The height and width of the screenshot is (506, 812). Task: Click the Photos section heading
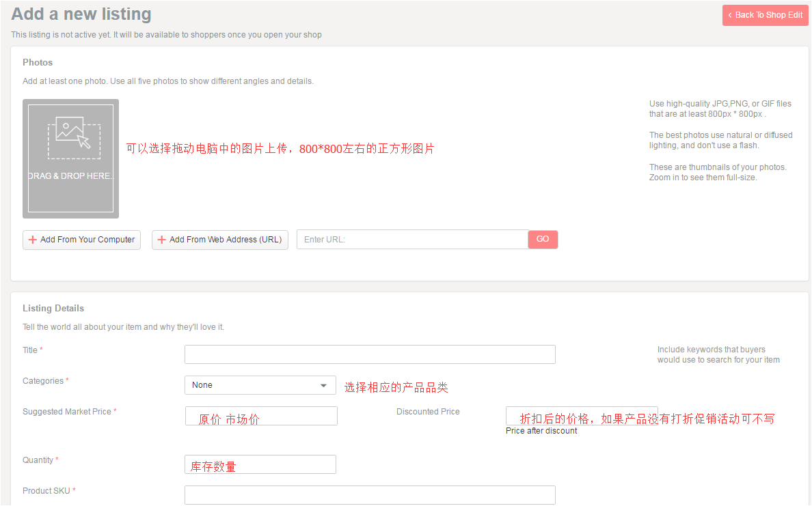(x=38, y=62)
